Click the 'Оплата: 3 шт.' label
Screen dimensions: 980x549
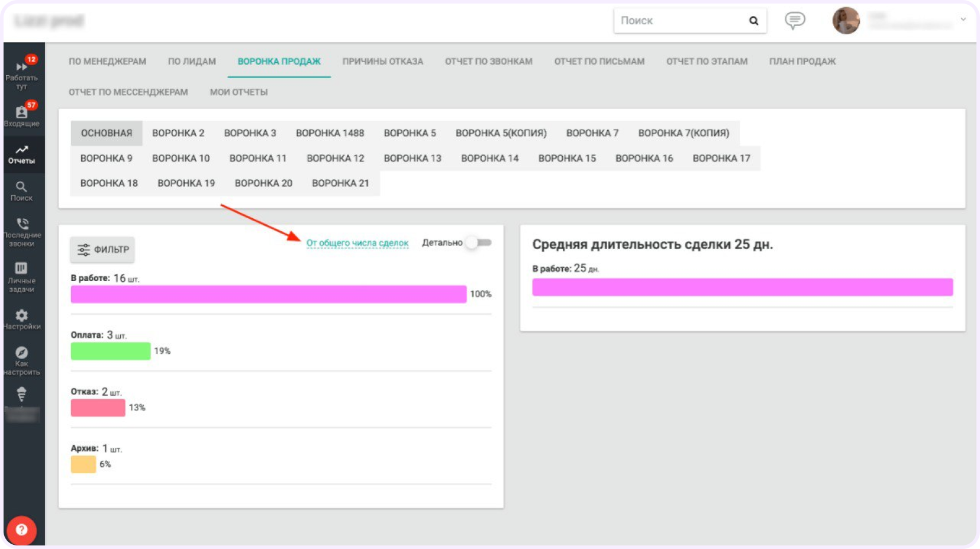[x=99, y=335]
